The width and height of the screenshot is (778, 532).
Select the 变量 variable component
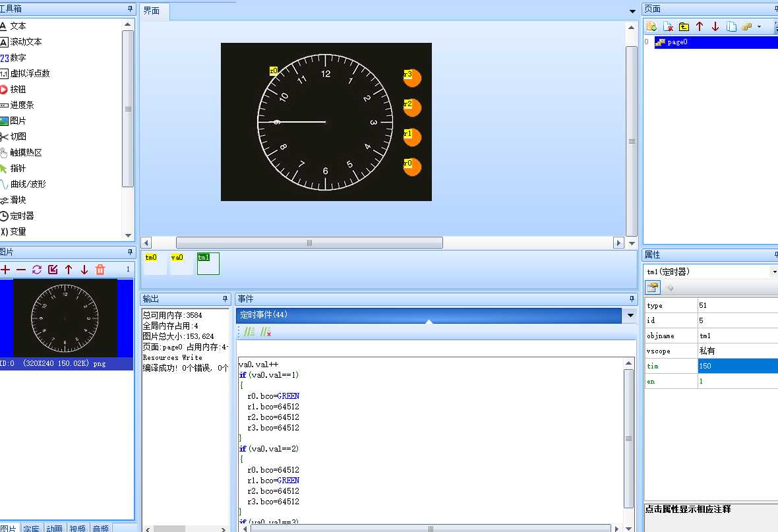click(x=13, y=232)
